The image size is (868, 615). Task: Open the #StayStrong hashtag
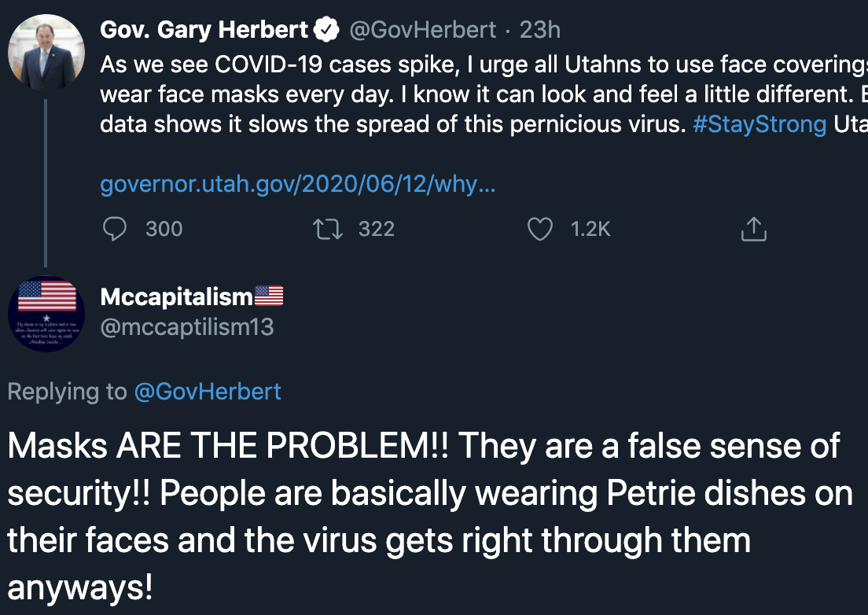pos(759,125)
